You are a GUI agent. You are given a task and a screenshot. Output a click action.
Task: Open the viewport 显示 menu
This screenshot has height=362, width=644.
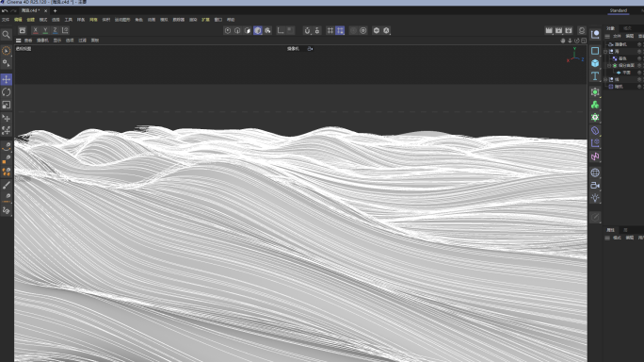(57, 41)
